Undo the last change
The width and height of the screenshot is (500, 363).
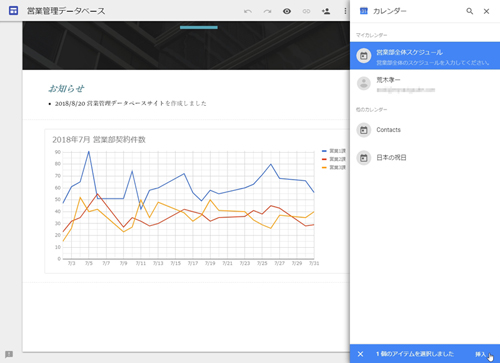point(248,11)
